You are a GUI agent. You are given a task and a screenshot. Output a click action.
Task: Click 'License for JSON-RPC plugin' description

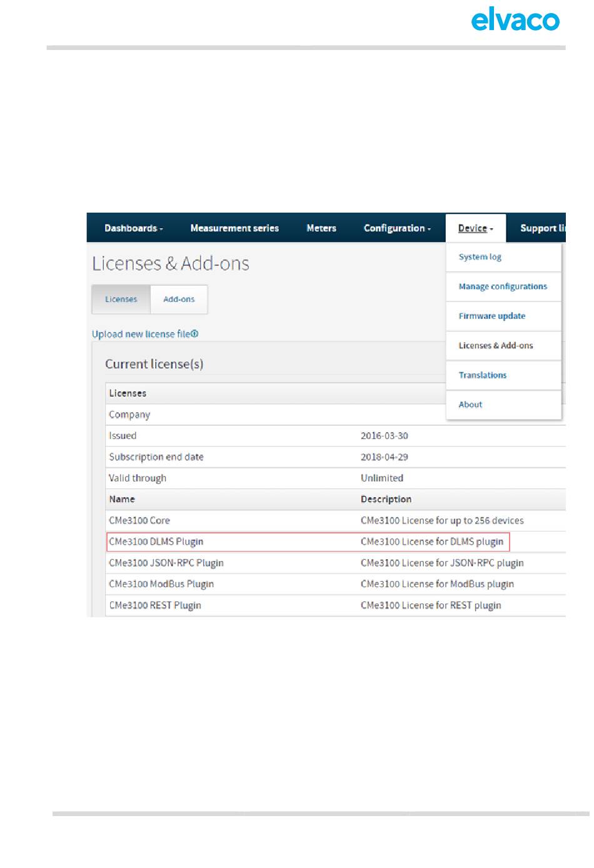(x=442, y=563)
